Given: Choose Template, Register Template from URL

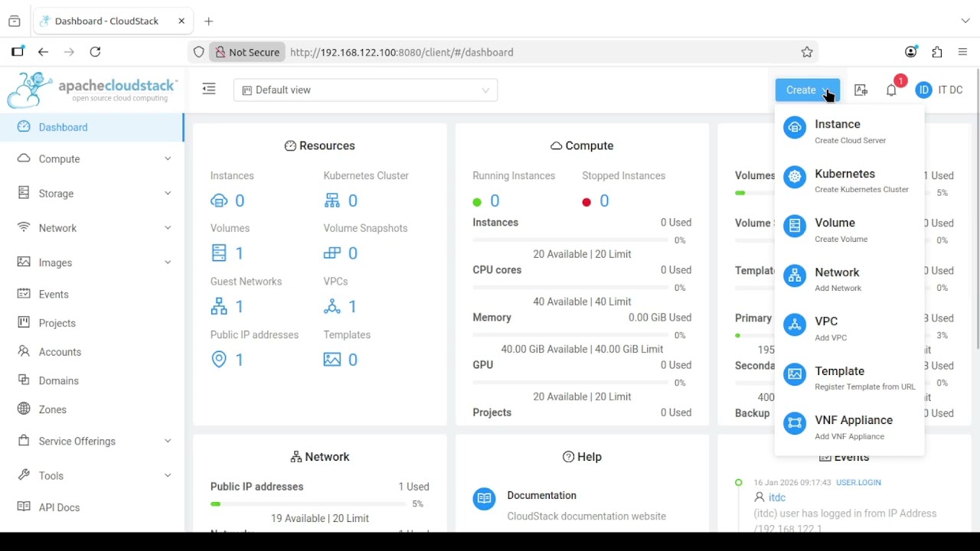Looking at the screenshot, I should [x=849, y=378].
